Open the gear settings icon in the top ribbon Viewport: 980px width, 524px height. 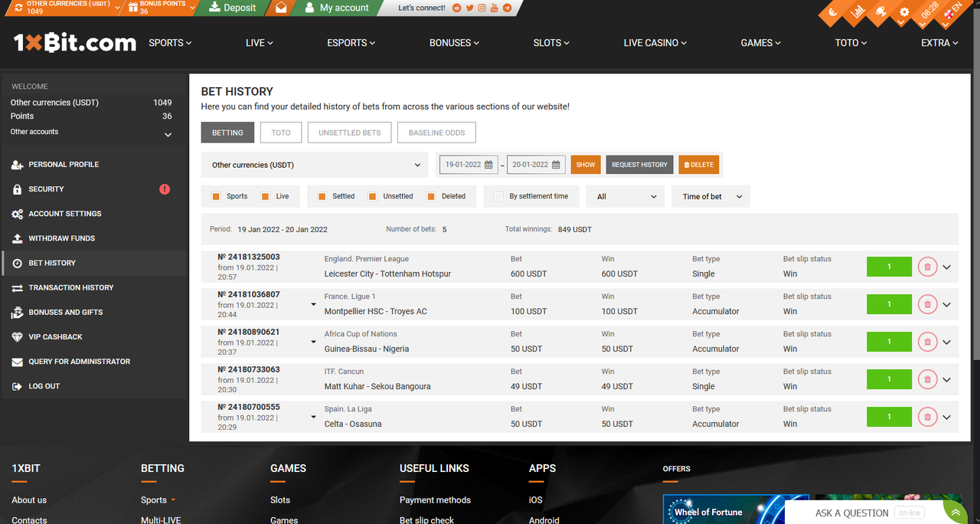pos(904,12)
